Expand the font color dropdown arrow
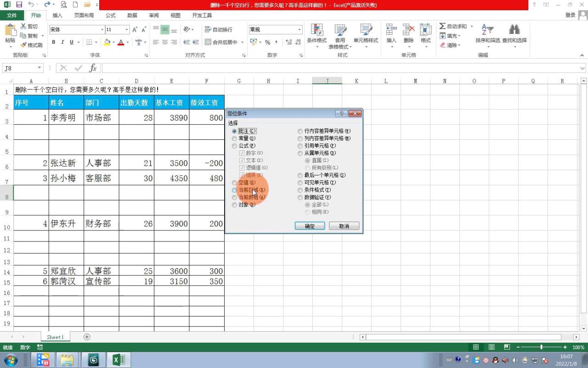This screenshot has width=588, height=368. pyautogui.click(x=128, y=42)
